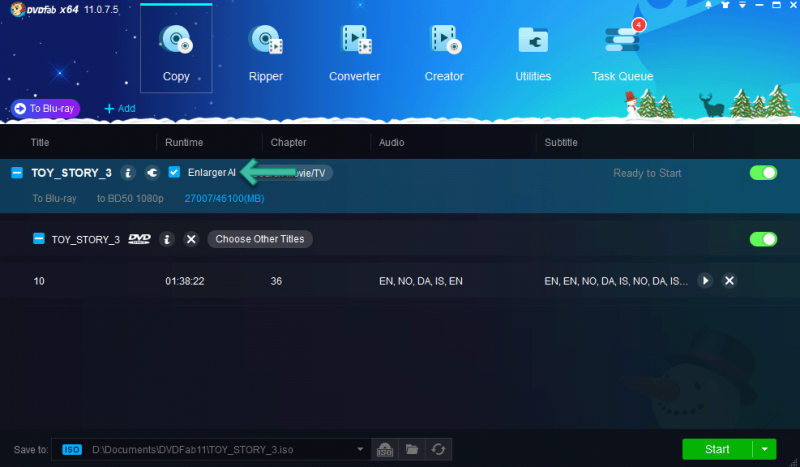Uncheck the Enlarger AI checkbox

[174, 172]
